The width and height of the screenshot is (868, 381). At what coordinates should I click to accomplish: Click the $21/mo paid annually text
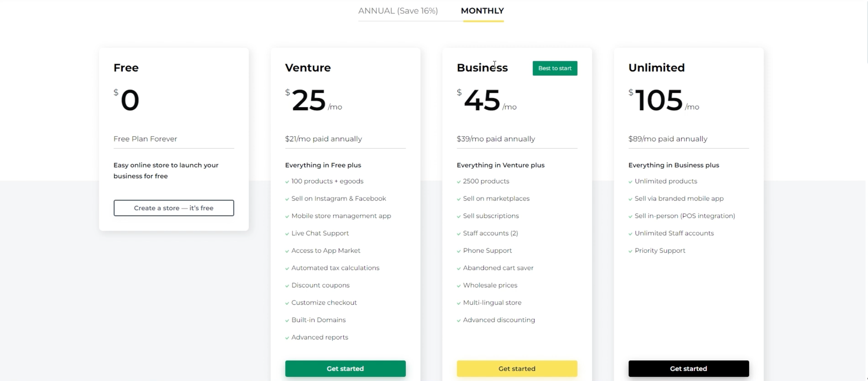click(323, 139)
